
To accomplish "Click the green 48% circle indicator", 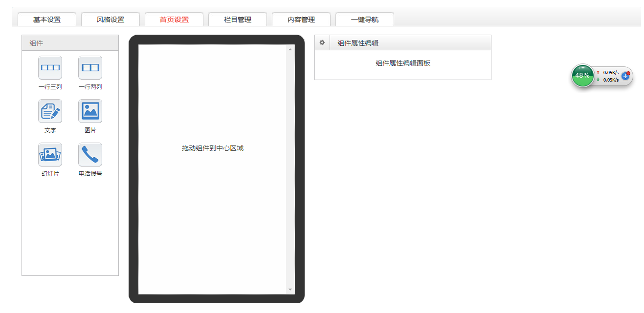I will 582,76.
